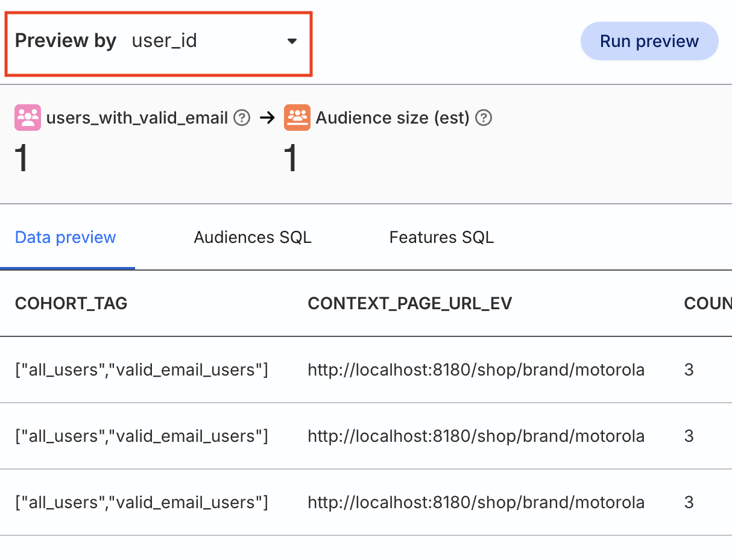Open the Audiences SQL tab
The height and width of the screenshot is (560, 732).
[x=253, y=238]
